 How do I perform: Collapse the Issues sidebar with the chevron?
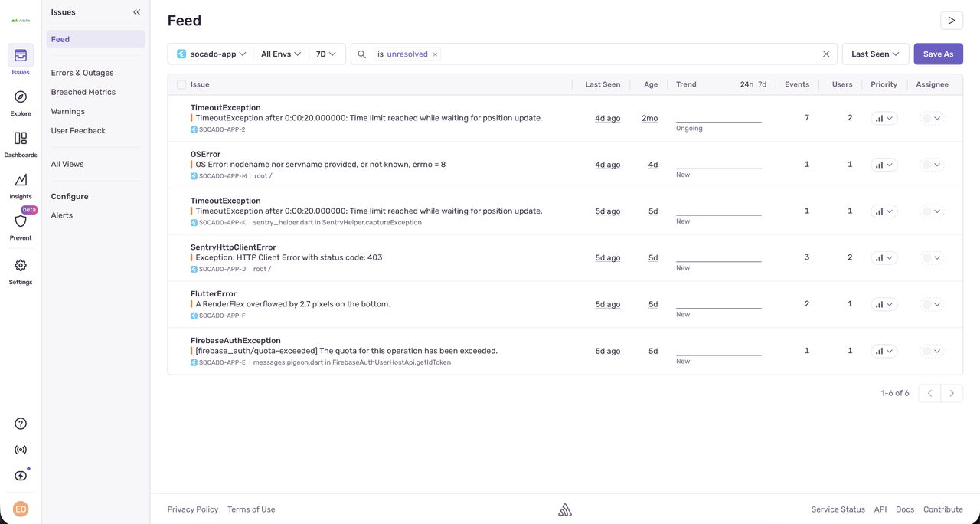tap(136, 11)
